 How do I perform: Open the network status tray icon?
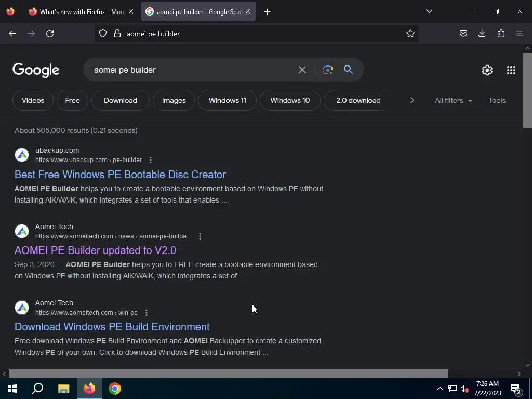453,389
